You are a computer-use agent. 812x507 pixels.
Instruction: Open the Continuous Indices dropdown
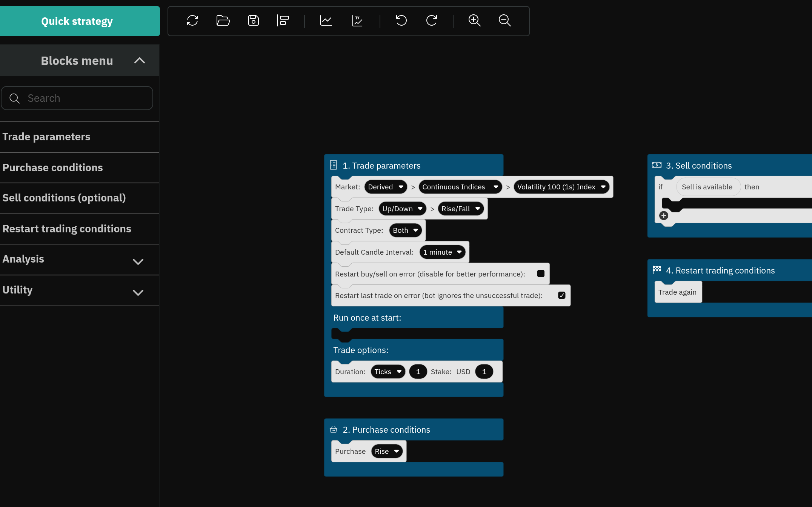(x=460, y=187)
